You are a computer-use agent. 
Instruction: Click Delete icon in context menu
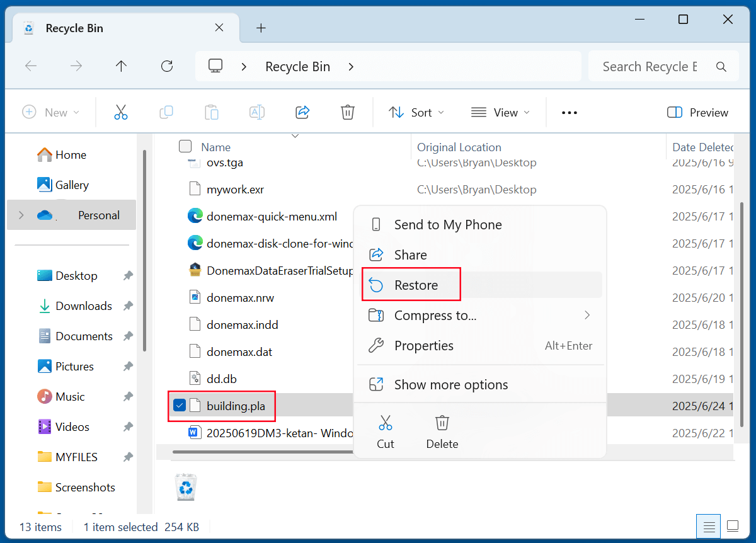click(x=442, y=431)
